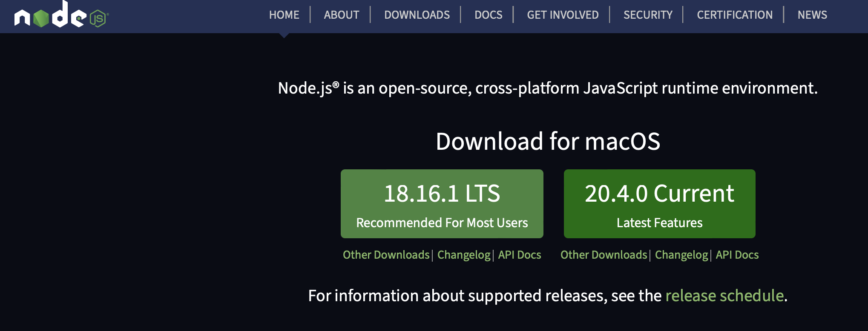The image size is (868, 331).
Task: Open Other Downloads under the Current button
Action: click(x=604, y=255)
